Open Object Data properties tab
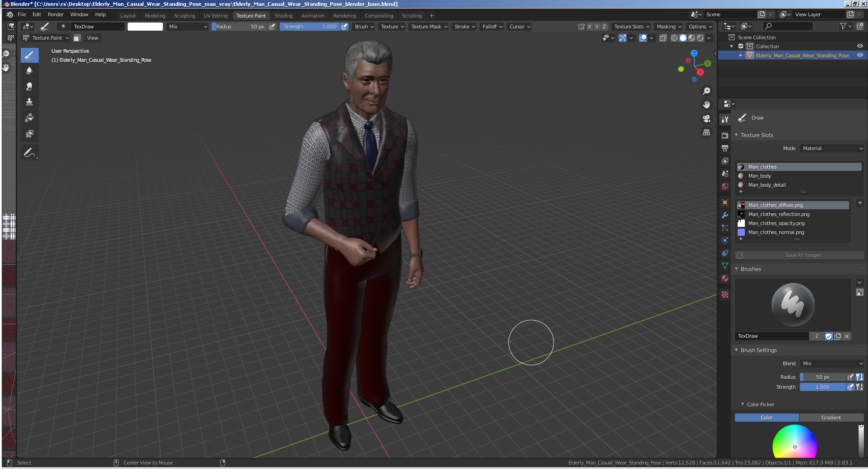868x469 pixels. (x=725, y=266)
